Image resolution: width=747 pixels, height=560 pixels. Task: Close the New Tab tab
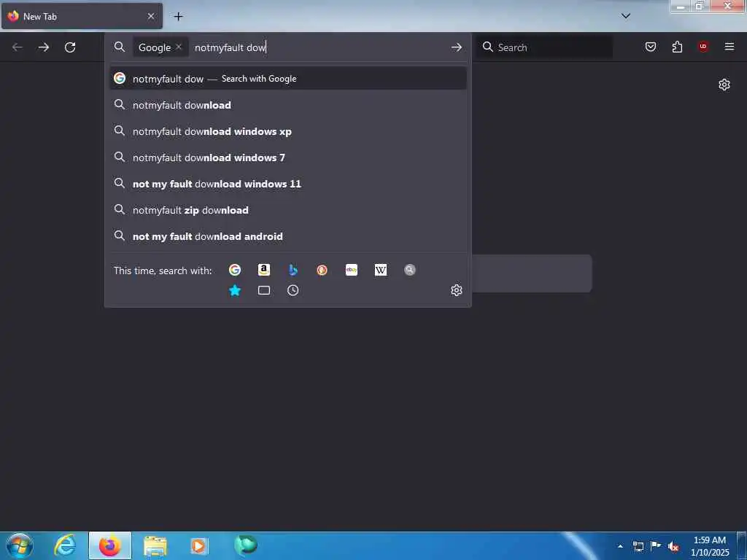tap(150, 16)
